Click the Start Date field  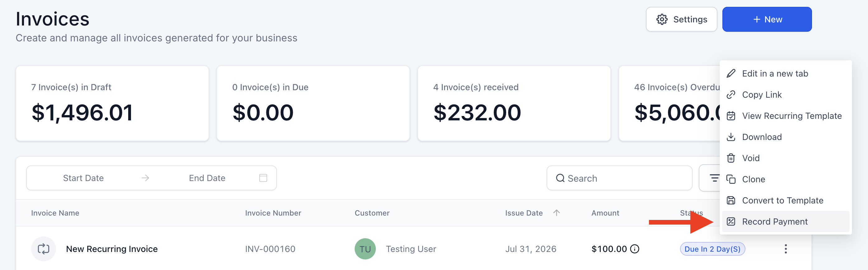coord(83,178)
